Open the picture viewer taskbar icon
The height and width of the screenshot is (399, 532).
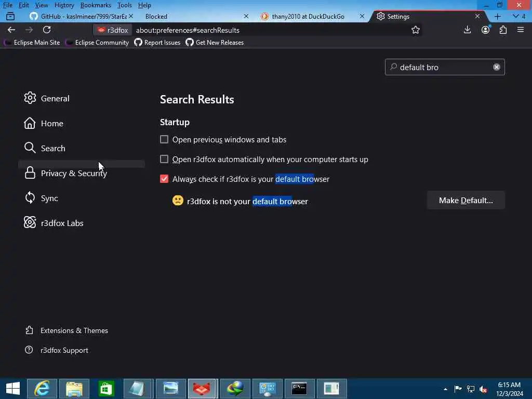click(170, 389)
